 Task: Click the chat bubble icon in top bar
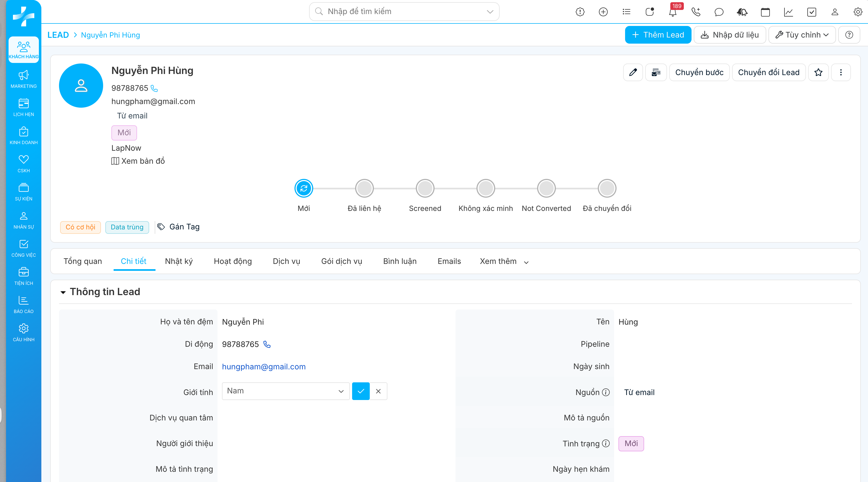click(719, 12)
